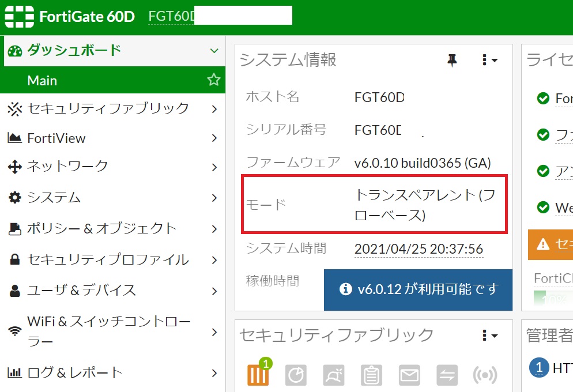Click the FortiGate logo icon
Image resolution: width=573 pixels, height=392 pixels.
point(20,17)
